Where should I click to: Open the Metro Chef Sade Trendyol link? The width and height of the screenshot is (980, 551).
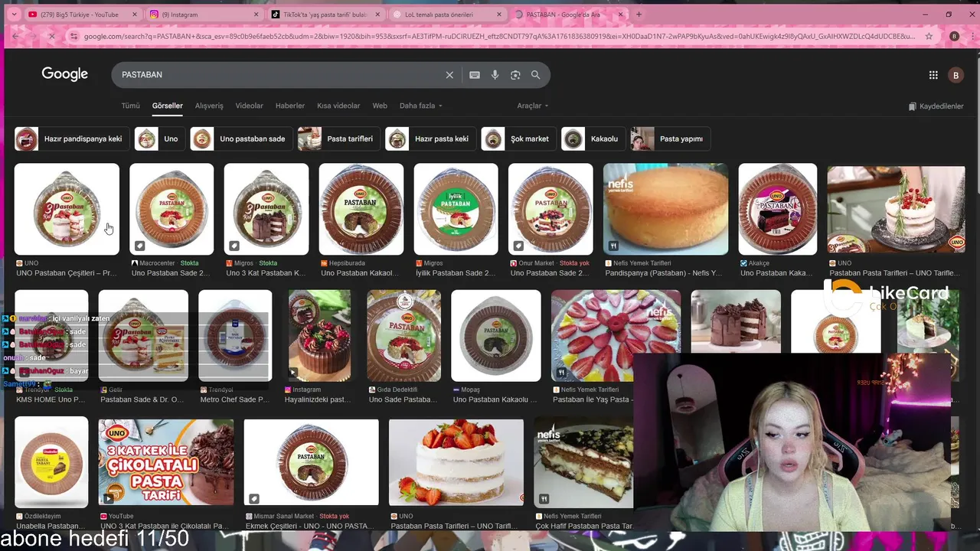click(x=235, y=399)
